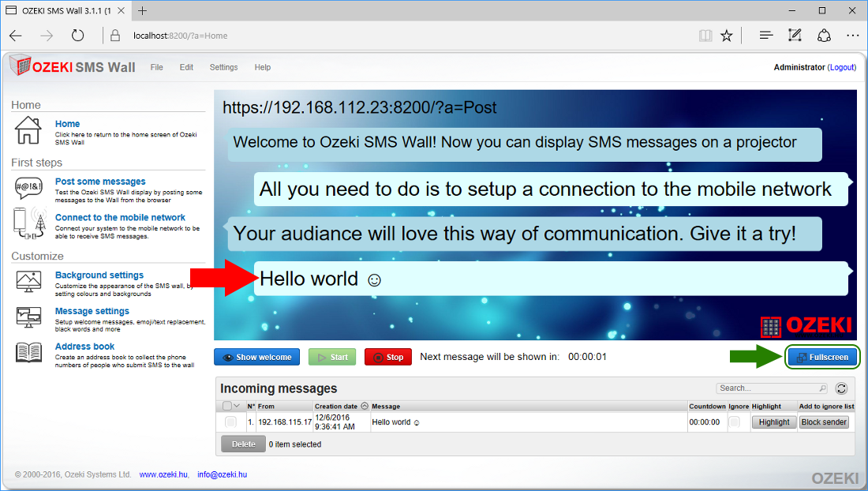868x491 pixels.
Task: Click the info@ozeki.hu email link
Action: (222, 474)
